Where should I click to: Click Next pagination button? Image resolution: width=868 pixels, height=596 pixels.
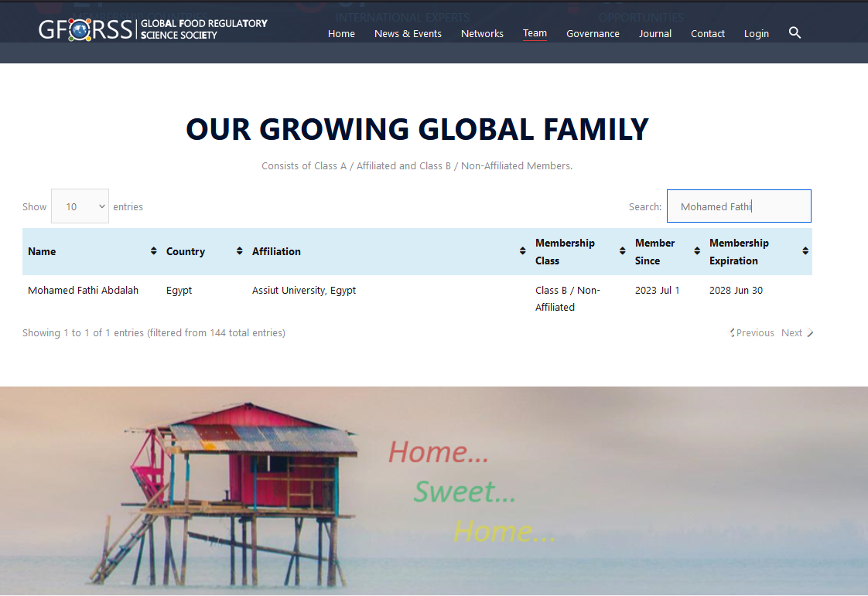click(x=797, y=332)
